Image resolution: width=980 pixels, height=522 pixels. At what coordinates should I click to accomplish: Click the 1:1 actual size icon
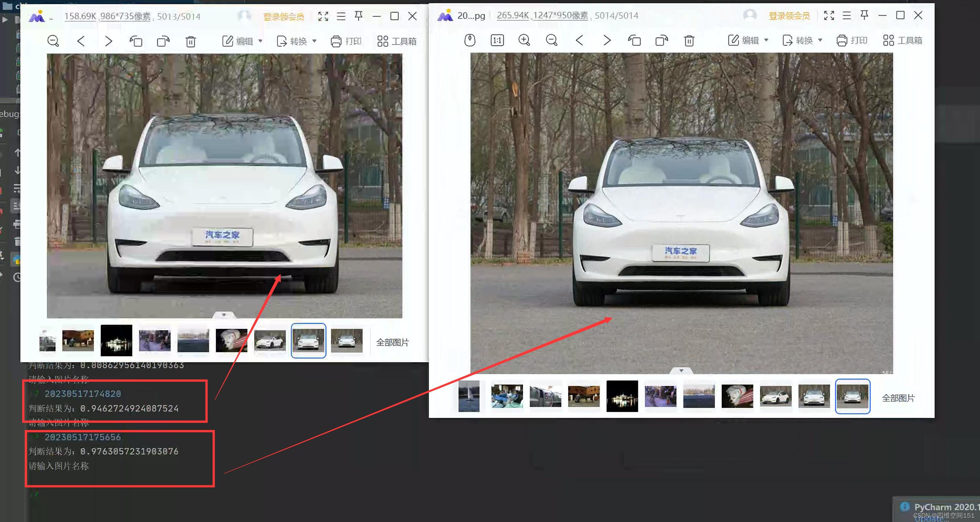point(497,40)
